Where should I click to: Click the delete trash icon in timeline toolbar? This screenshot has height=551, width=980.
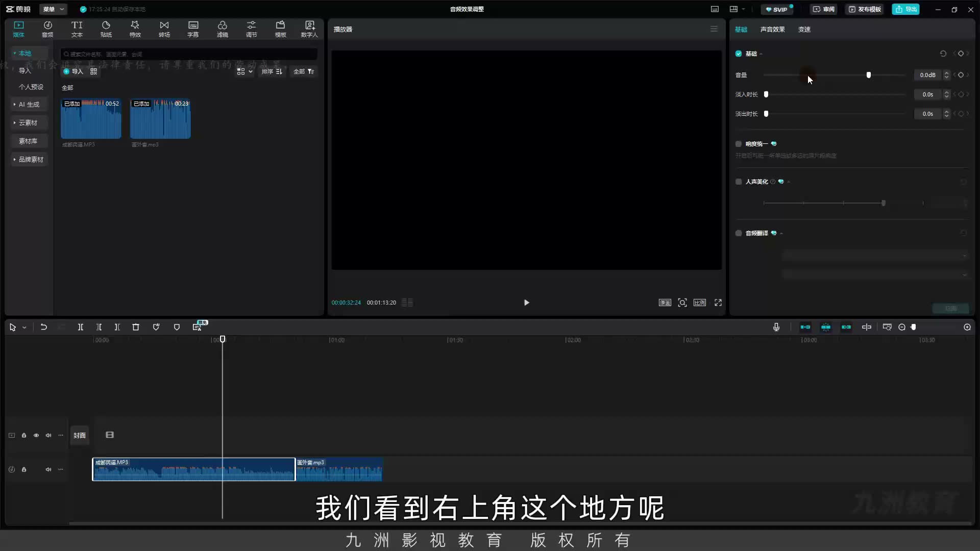point(136,327)
